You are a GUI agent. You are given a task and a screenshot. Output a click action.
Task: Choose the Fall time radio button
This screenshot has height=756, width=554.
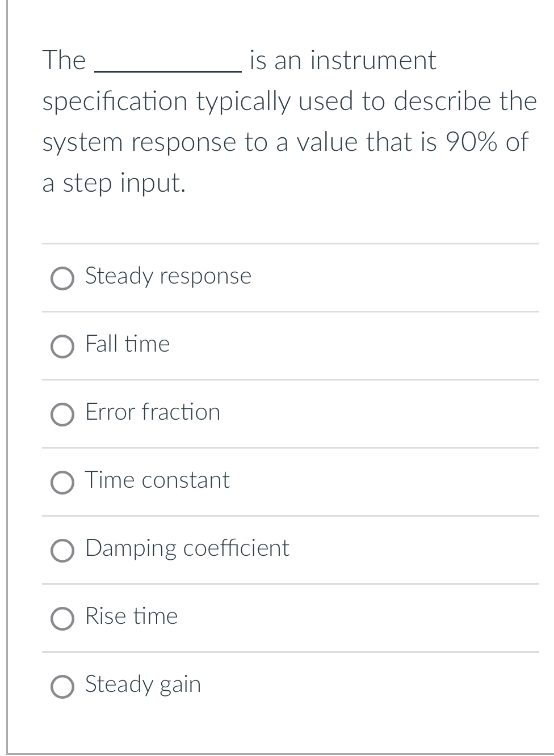[x=62, y=347]
